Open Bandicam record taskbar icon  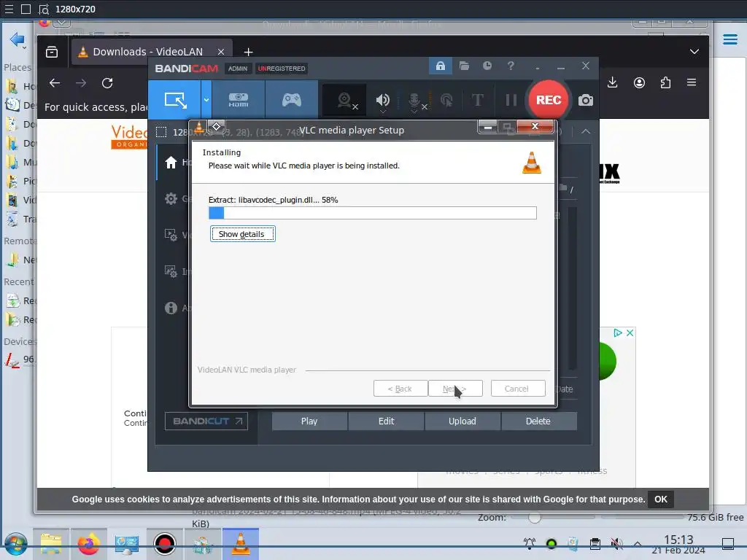click(x=164, y=544)
